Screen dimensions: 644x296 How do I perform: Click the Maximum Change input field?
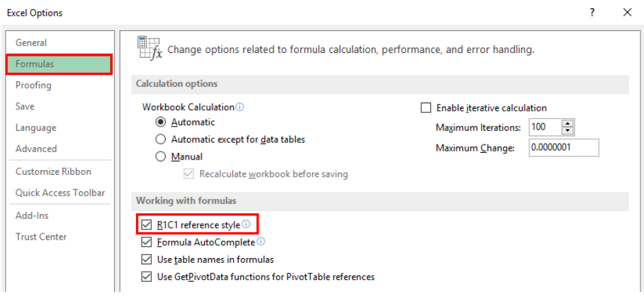point(564,147)
